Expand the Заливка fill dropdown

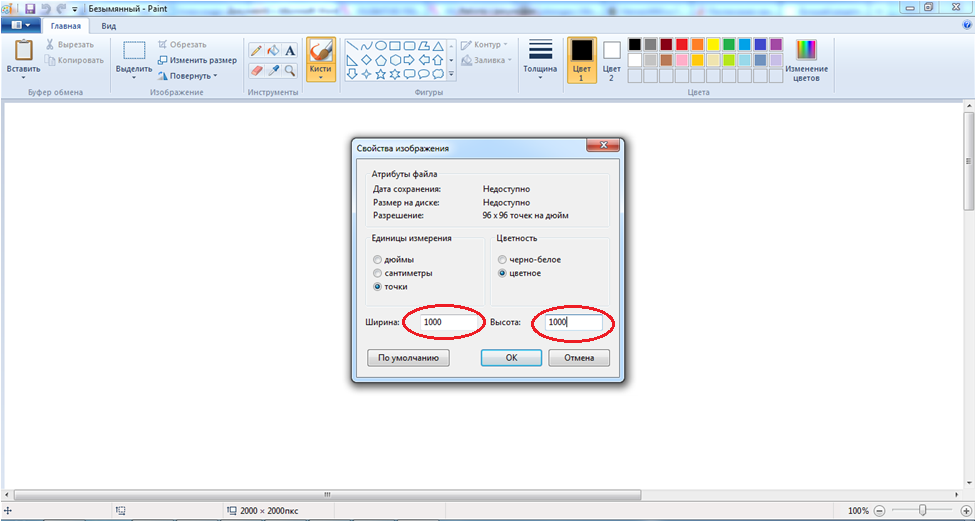click(x=510, y=60)
